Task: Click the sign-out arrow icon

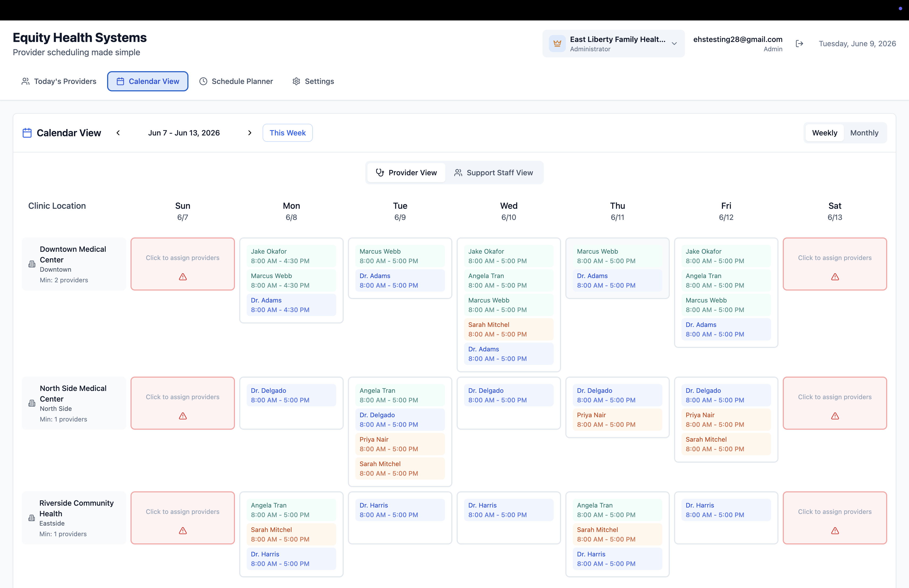Action: [799, 44]
